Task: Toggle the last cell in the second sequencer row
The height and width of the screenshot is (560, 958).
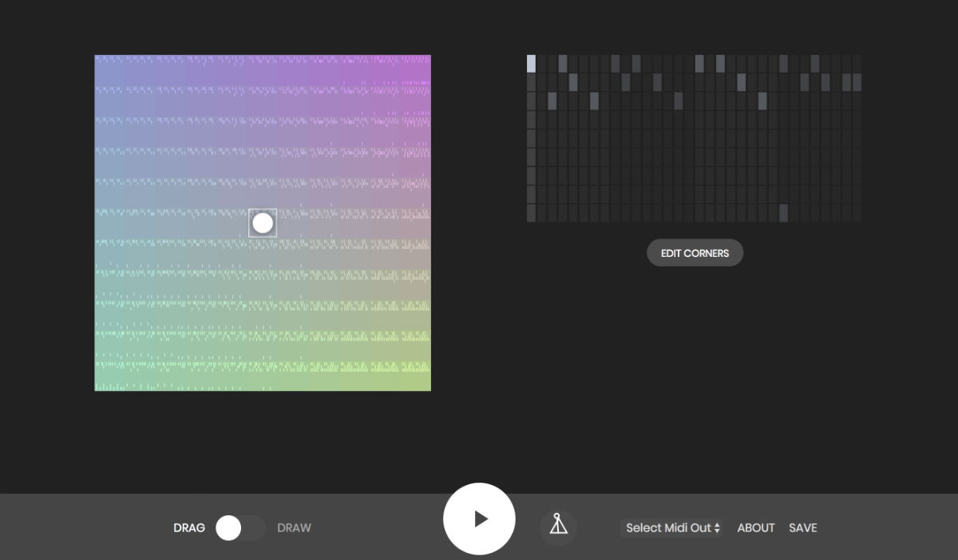Action: (857, 82)
